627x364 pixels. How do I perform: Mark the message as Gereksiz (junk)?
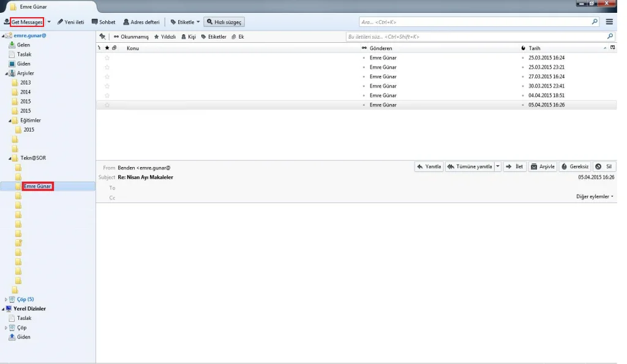click(575, 166)
